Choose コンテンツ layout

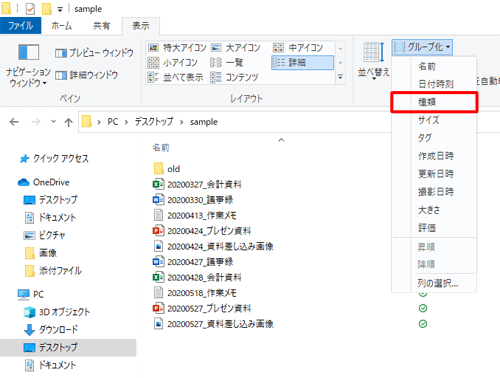point(235,77)
